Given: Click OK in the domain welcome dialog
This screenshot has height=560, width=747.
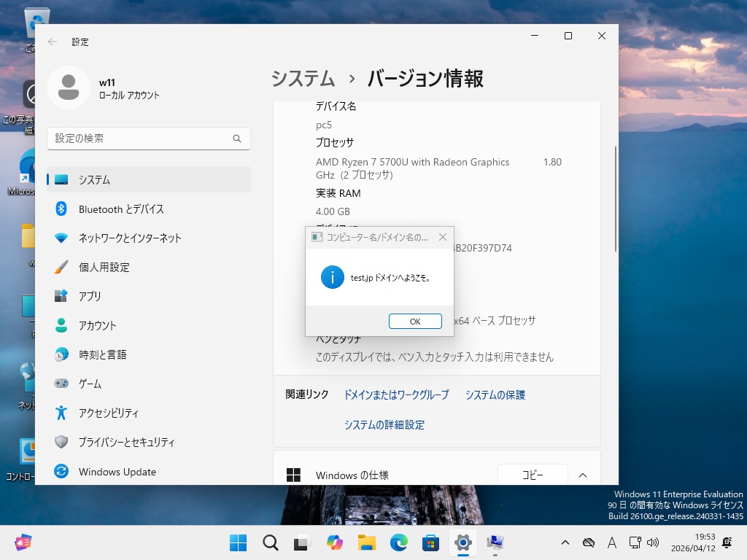Looking at the screenshot, I should click(415, 322).
